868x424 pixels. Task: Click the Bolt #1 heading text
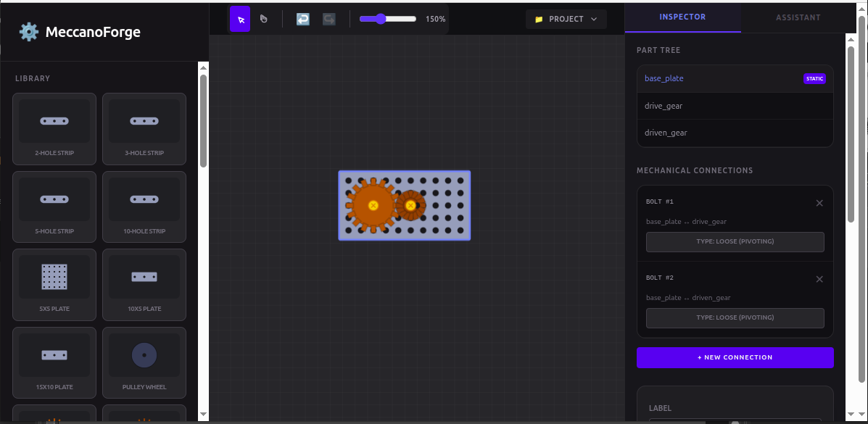659,201
